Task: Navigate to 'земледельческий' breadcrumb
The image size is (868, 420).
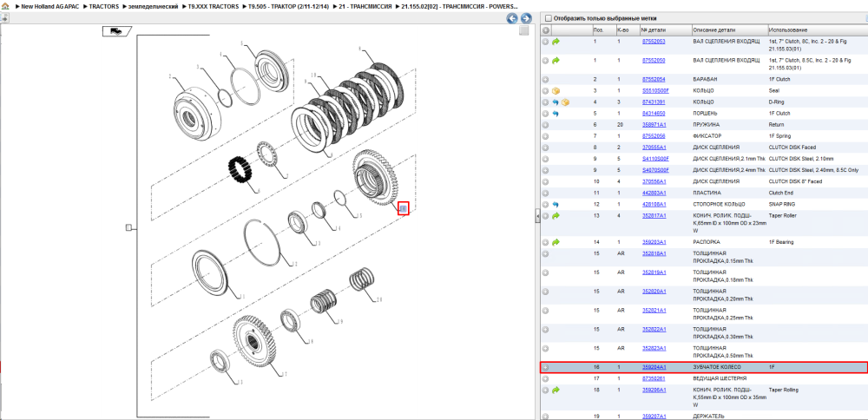Action: 153,6
